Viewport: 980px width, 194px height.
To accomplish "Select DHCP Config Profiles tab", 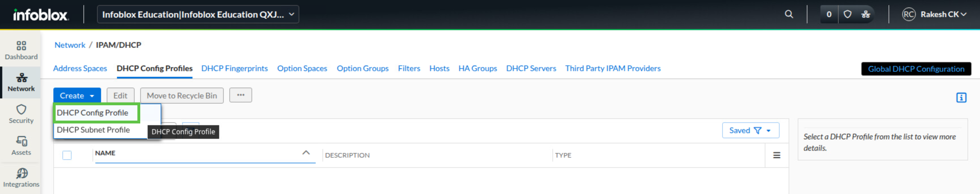I will [154, 68].
